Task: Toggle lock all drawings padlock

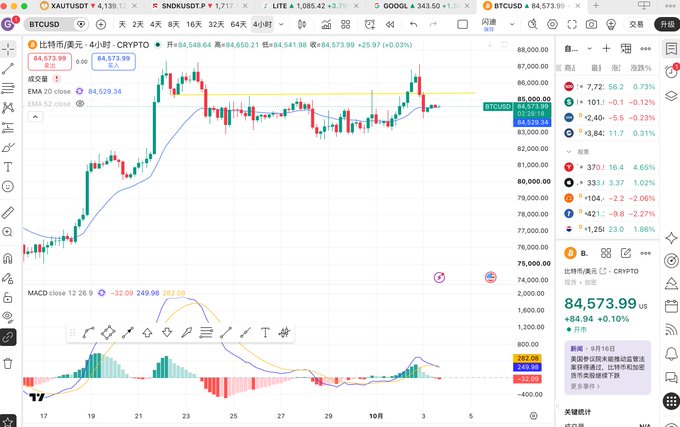Action: [x=8, y=297]
